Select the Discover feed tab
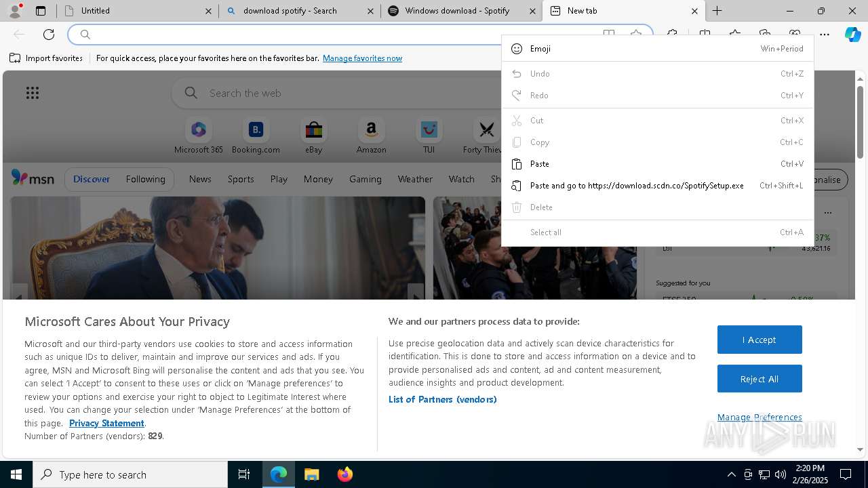The width and height of the screenshot is (868, 488). [92, 179]
